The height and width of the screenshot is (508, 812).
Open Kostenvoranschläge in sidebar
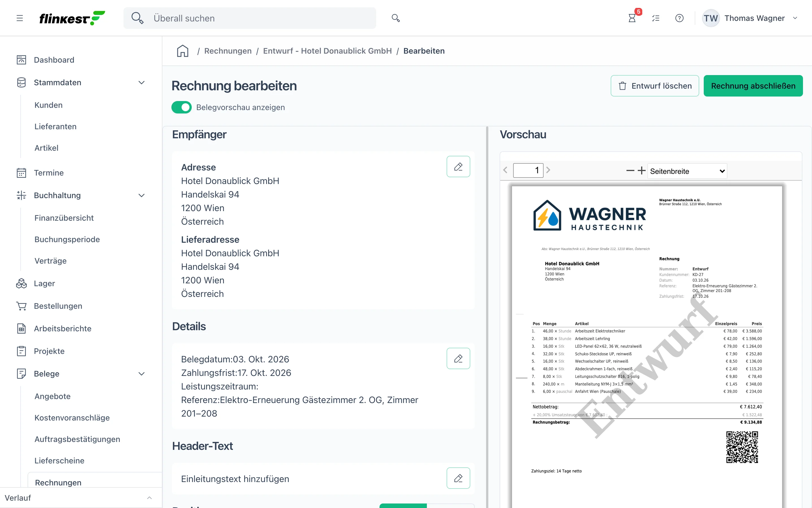click(72, 418)
